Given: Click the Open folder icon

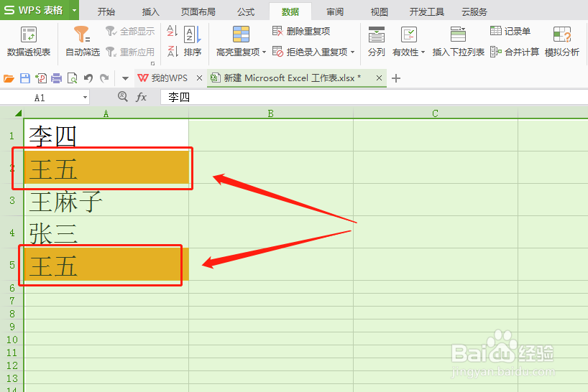Looking at the screenshot, I should click(9, 78).
